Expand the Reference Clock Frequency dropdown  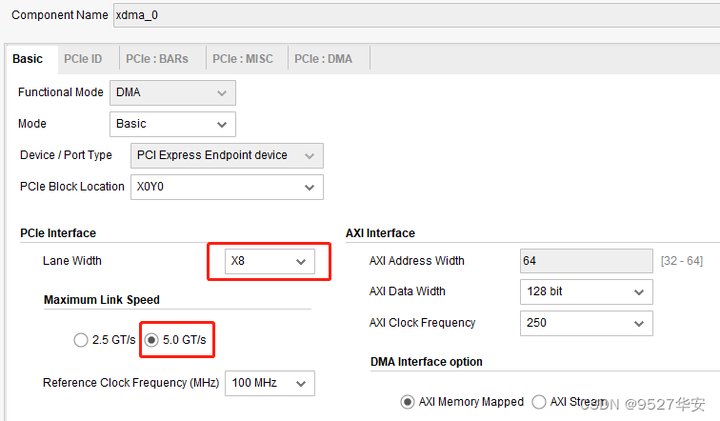coord(269,383)
